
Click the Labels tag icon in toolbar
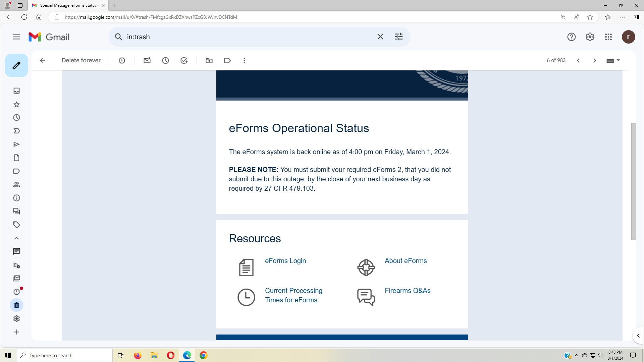pyautogui.click(x=227, y=61)
